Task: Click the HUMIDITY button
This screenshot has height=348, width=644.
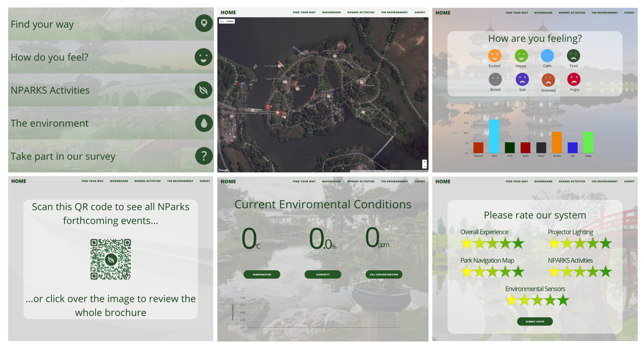Action: pos(323,274)
